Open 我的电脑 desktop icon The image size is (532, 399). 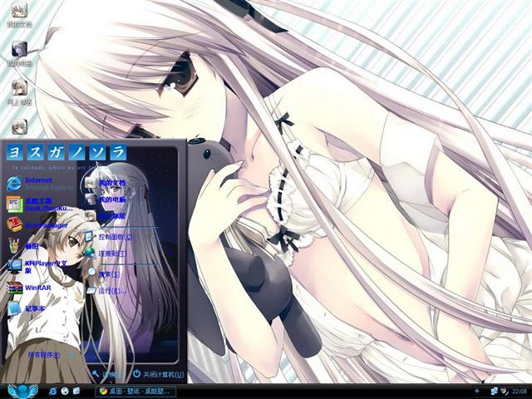(19, 53)
